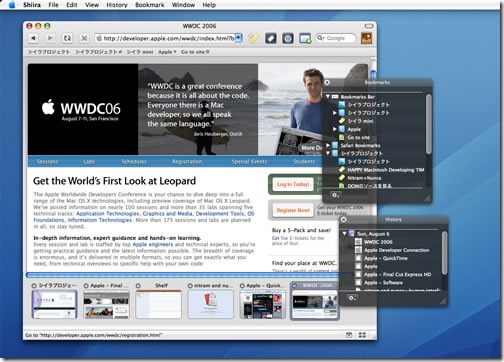Reload the page with the refresh icon
This screenshot has width=504, height=362.
(67, 38)
